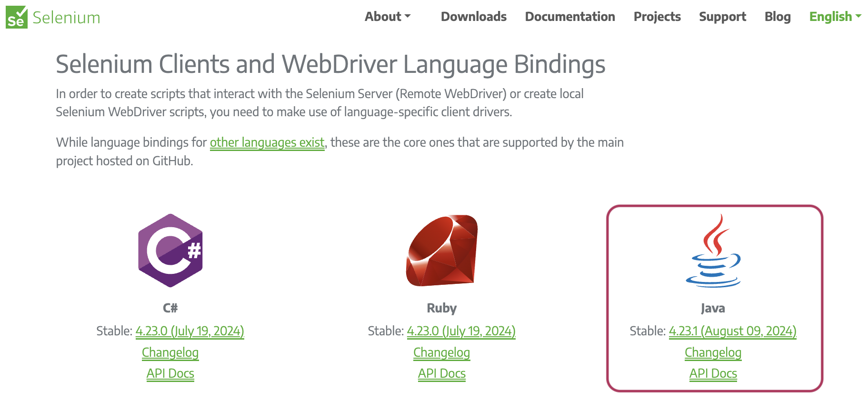Download Ruby stable 4.23.0 release
This screenshot has width=868, height=402.
click(x=461, y=331)
